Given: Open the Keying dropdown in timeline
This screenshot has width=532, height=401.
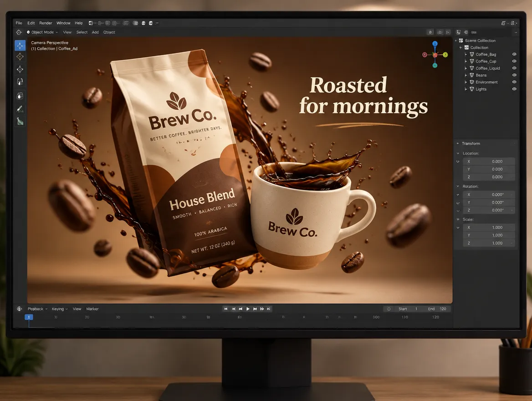Looking at the screenshot, I should (60, 309).
